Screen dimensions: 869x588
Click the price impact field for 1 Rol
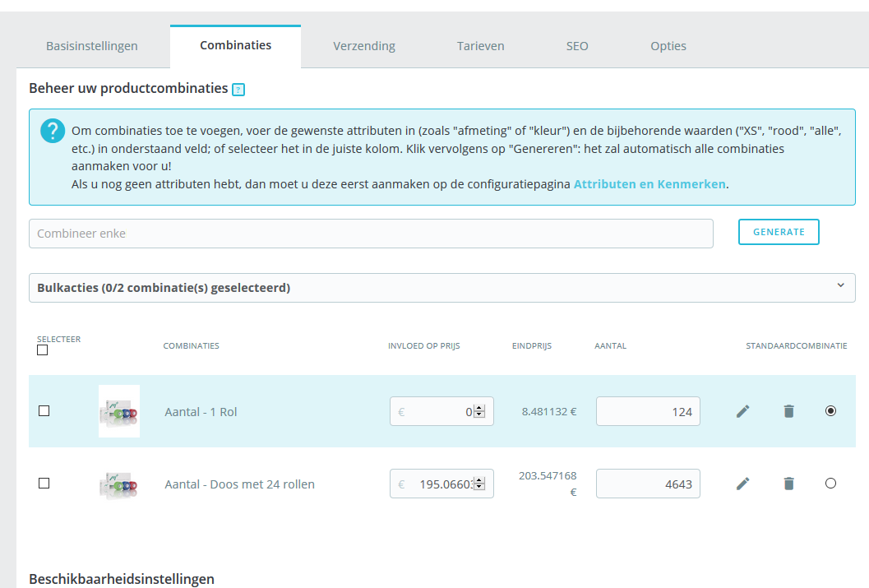441,411
